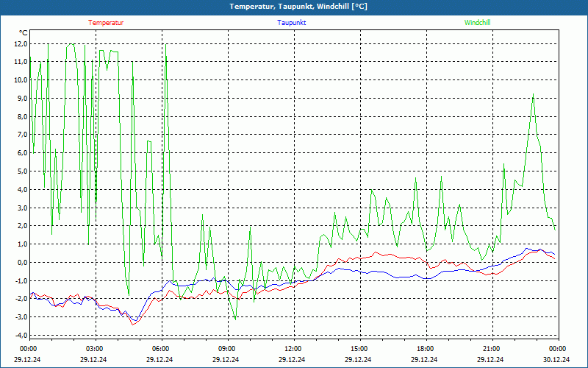Select the blue Taupunkt legend label

(x=292, y=23)
